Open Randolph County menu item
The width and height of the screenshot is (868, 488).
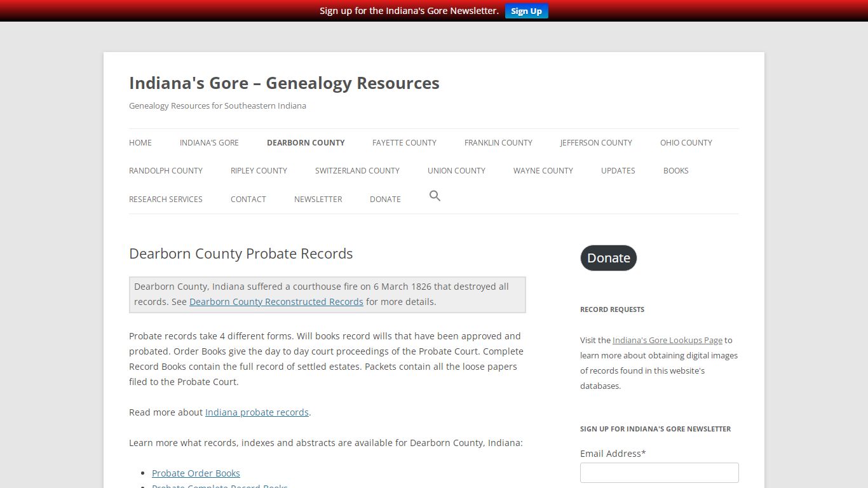click(x=166, y=171)
